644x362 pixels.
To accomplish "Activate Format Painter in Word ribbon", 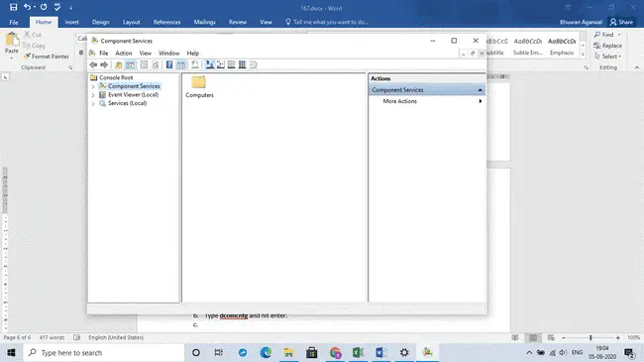I will pos(47,57).
